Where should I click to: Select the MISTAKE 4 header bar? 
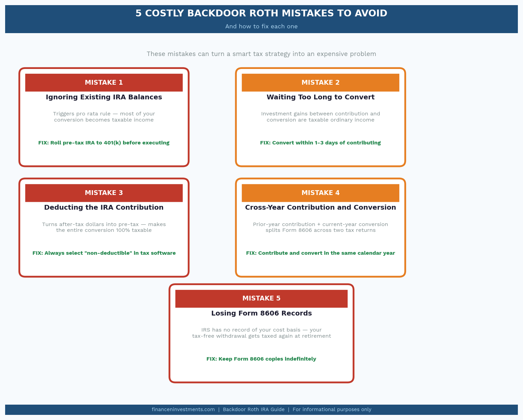(321, 193)
